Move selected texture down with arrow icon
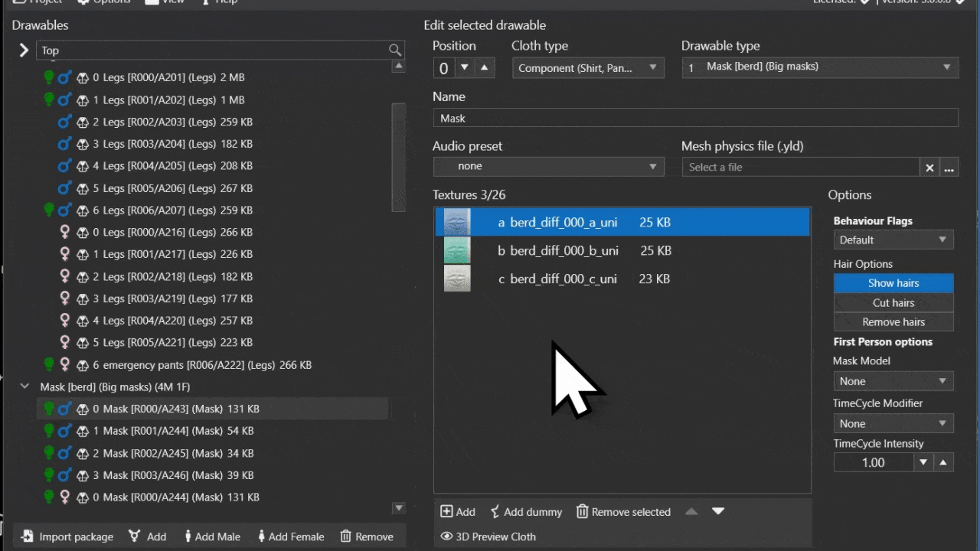Screen dimensions: 980x551 tap(718, 511)
